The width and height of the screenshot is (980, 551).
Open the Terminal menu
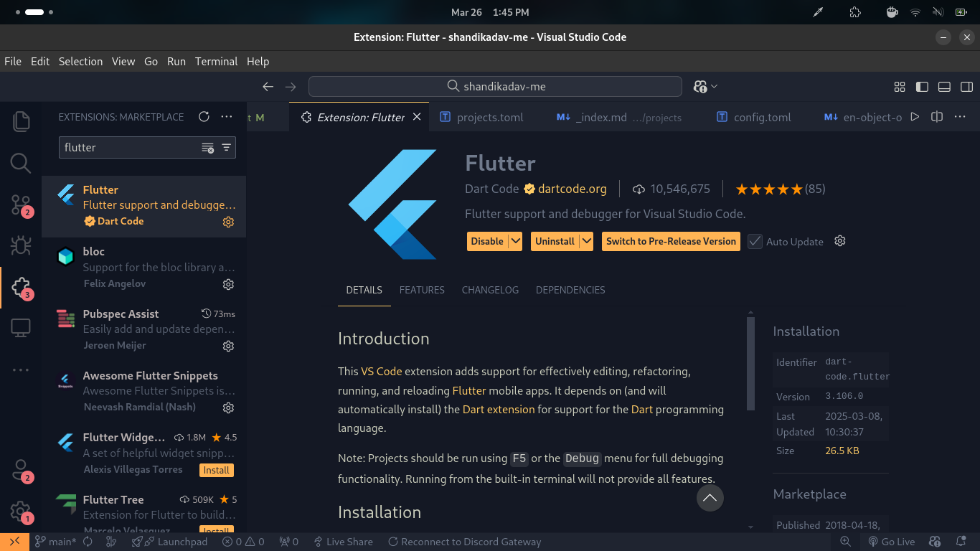[x=216, y=62]
